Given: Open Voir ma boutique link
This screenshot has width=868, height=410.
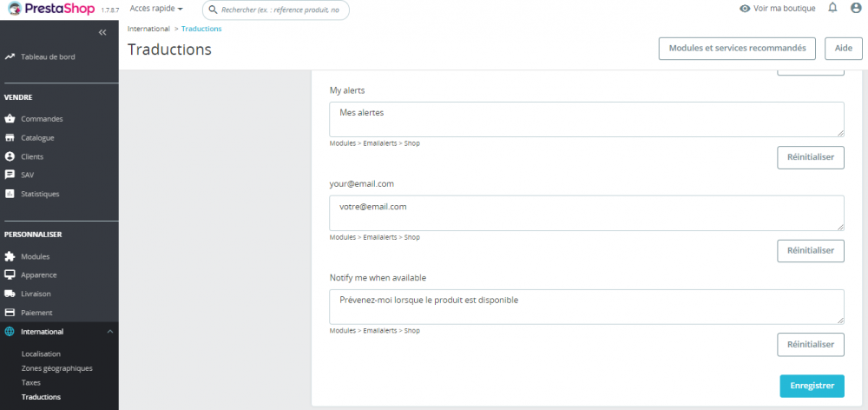Looking at the screenshot, I should pyautogui.click(x=778, y=9).
